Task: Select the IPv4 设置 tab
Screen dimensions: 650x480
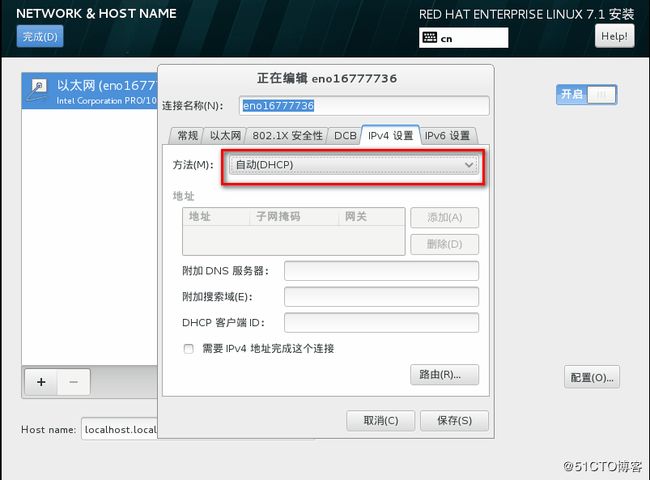Action: coord(390,136)
